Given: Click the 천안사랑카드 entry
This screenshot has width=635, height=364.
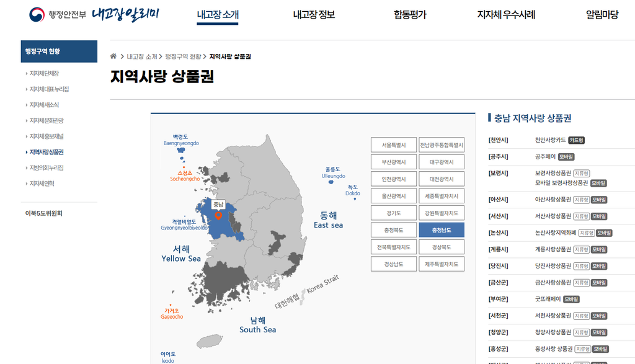Looking at the screenshot, I should (x=551, y=140).
